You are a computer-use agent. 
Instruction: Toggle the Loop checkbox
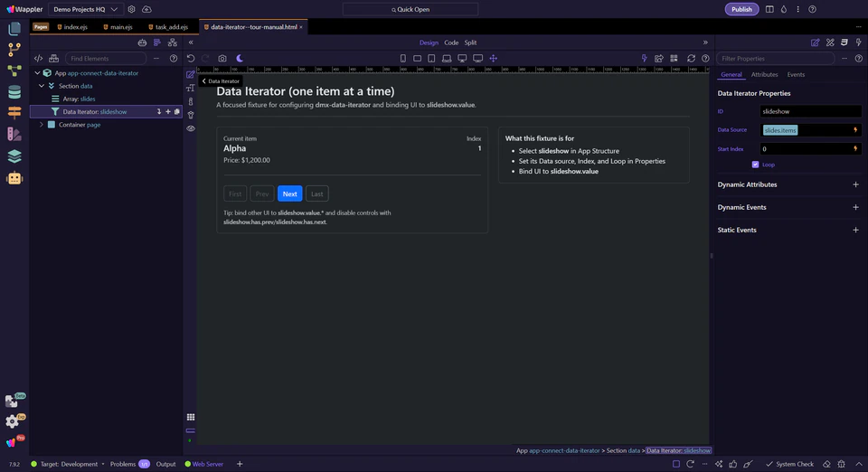[755, 165]
